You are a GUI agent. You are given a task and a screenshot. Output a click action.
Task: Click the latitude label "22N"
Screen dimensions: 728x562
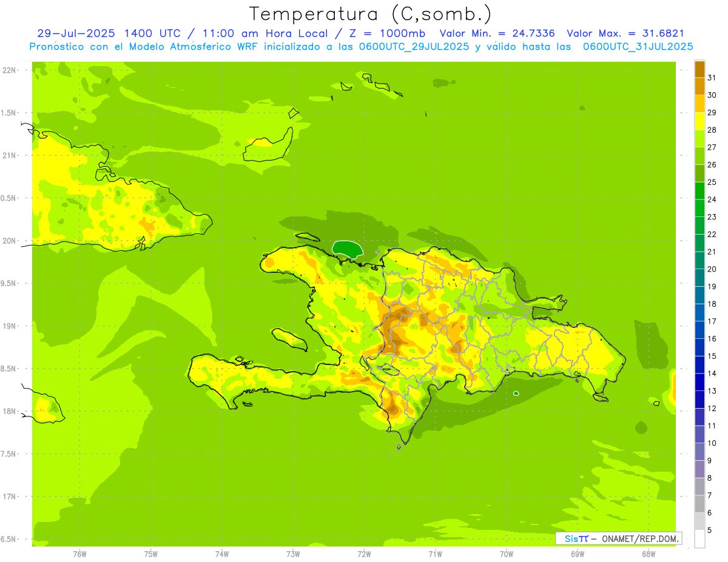9,70
